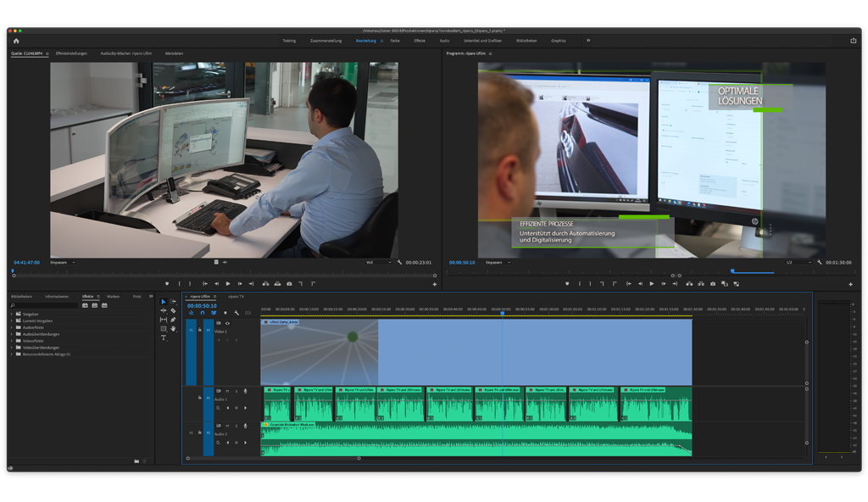
Task: Export frame from Source monitor camera icon
Action: (289, 283)
